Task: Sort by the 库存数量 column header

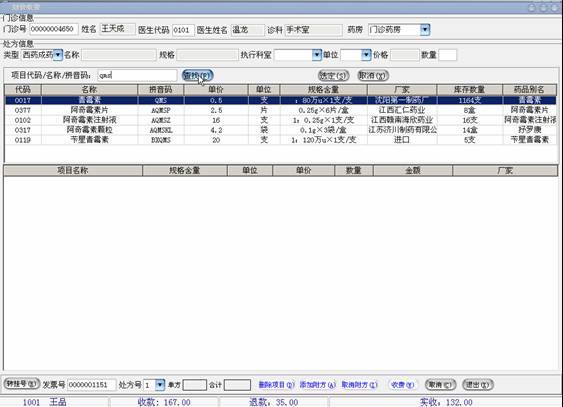Action: (x=470, y=90)
